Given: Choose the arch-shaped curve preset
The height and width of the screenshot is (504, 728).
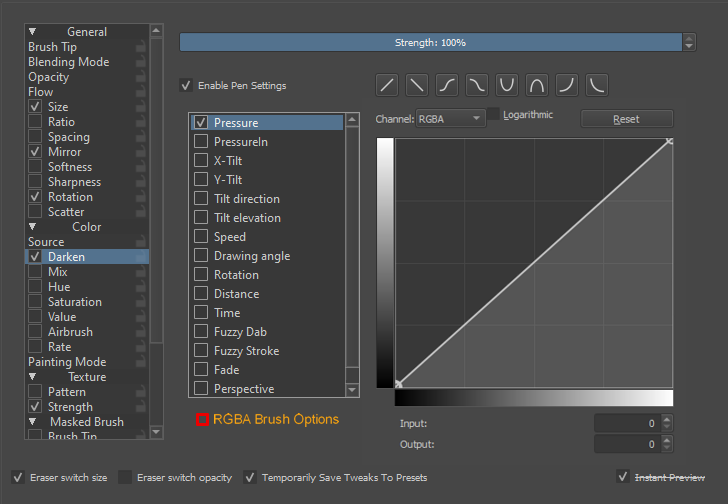Looking at the screenshot, I should [537, 84].
